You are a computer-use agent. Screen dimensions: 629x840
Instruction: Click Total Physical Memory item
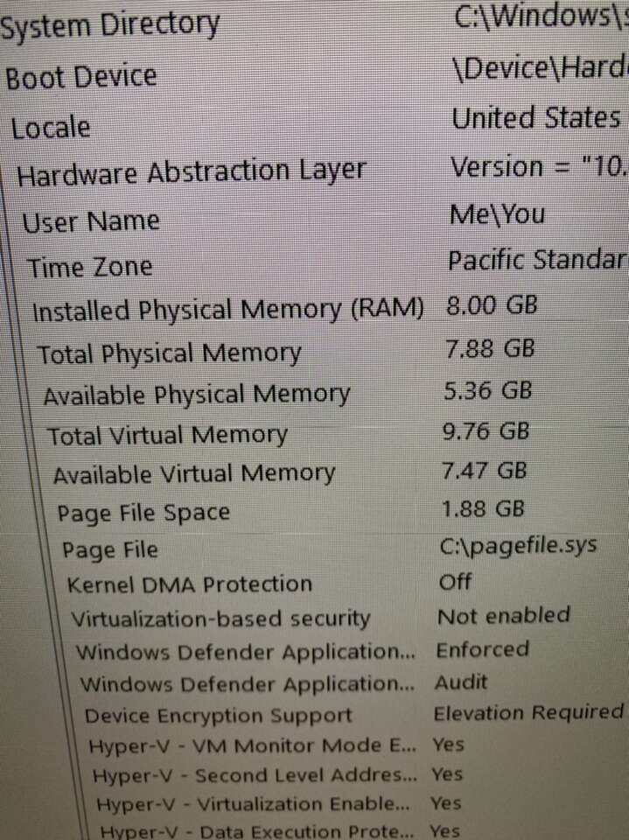click(x=169, y=353)
